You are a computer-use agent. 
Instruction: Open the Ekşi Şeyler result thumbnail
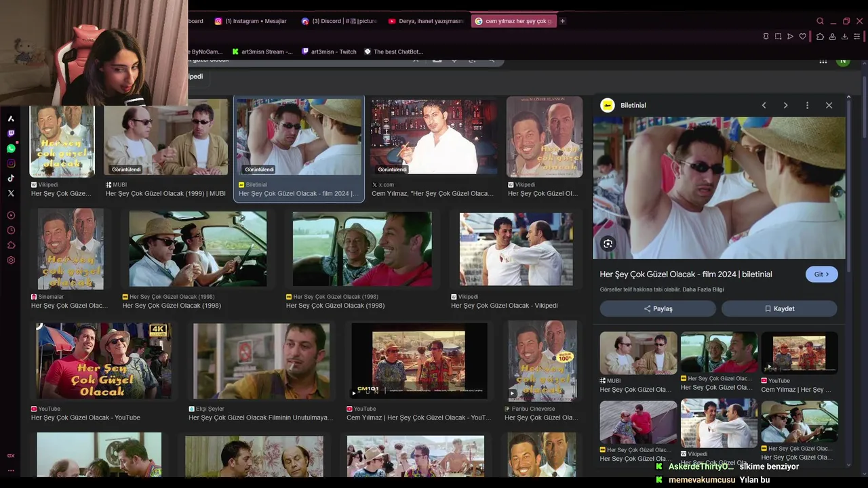(x=261, y=361)
